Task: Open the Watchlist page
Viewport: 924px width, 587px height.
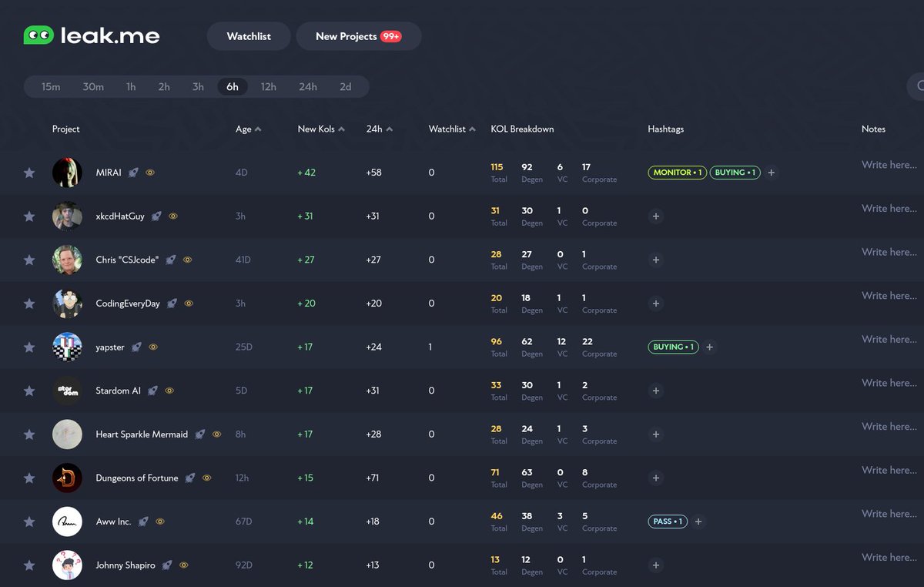Action: click(x=249, y=36)
